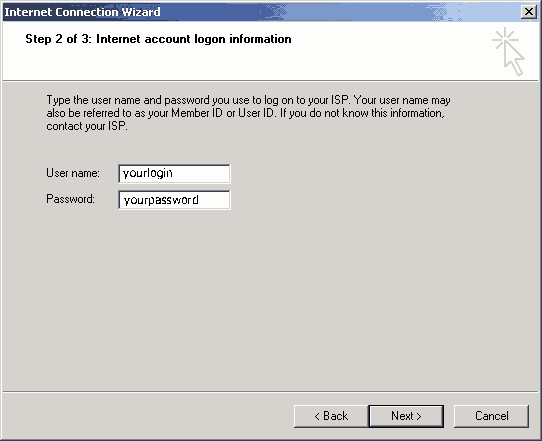The image size is (542, 441).
Task: Return to previous step with Back
Action: pyautogui.click(x=331, y=416)
